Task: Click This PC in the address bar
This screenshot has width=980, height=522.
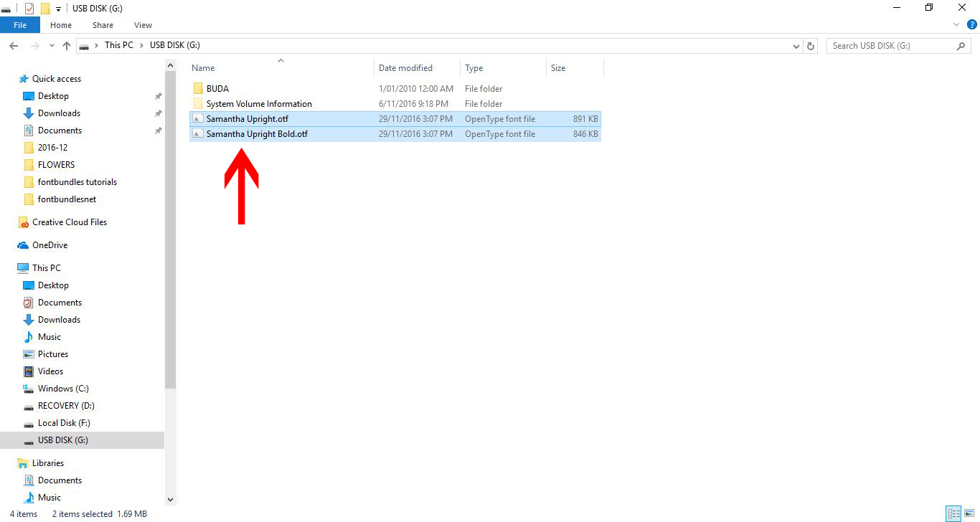Action: (x=118, y=45)
